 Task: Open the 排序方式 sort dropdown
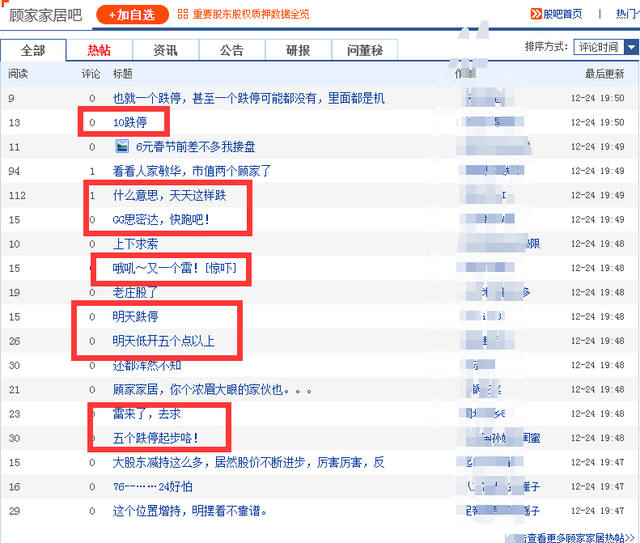(x=605, y=47)
